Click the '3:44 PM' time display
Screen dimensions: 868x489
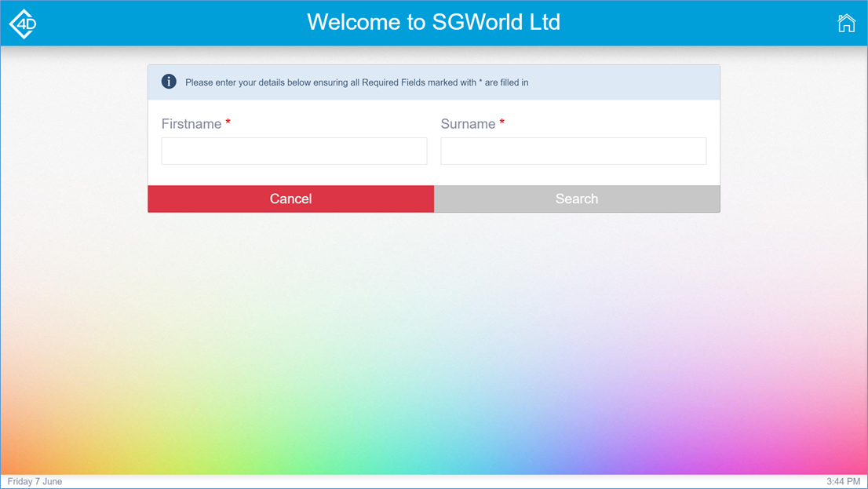(843, 481)
